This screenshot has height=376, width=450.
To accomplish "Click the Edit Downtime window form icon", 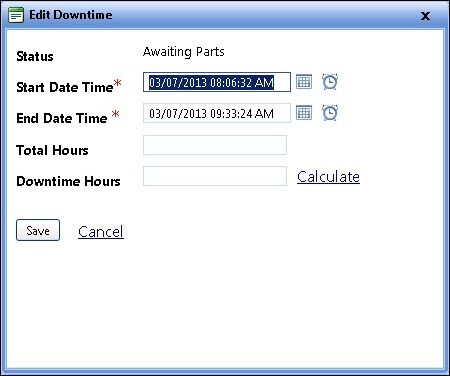I will (x=16, y=15).
